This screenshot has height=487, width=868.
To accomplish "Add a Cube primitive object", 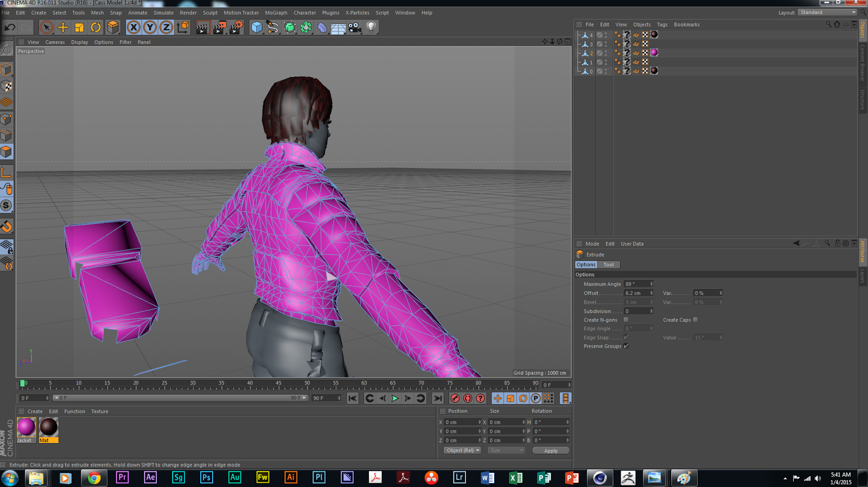I will pyautogui.click(x=257, y=27).
